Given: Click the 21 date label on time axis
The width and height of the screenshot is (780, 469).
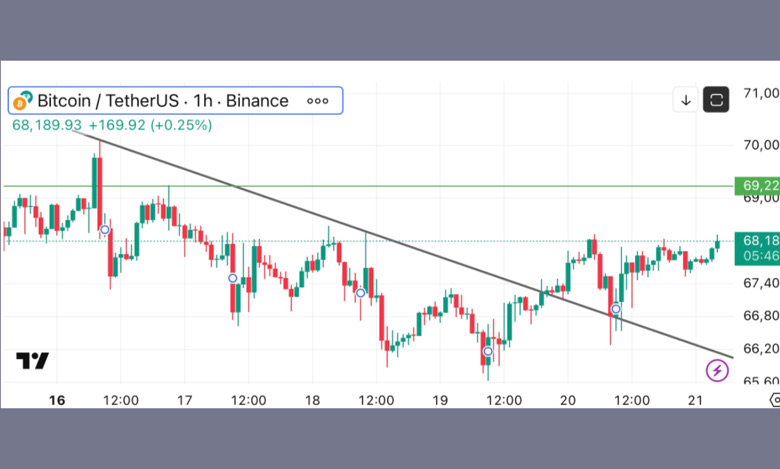Looking at the screenshot, I should (694, 400).
